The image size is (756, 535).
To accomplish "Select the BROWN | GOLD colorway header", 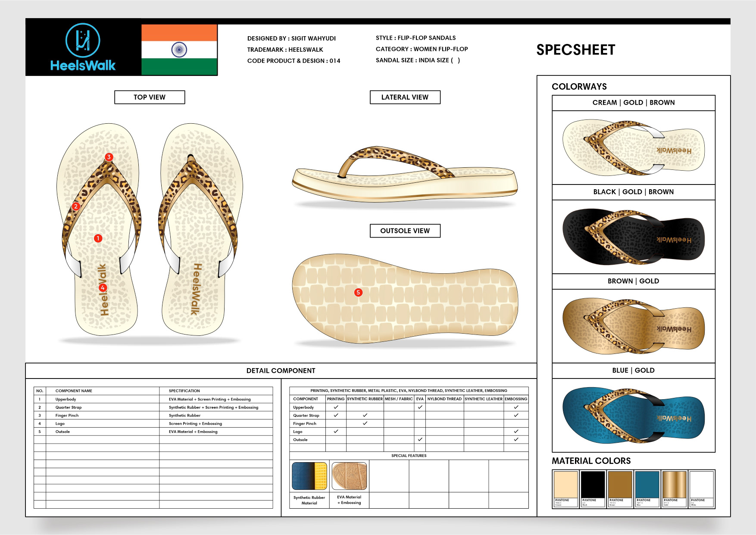I will [634, 281].
